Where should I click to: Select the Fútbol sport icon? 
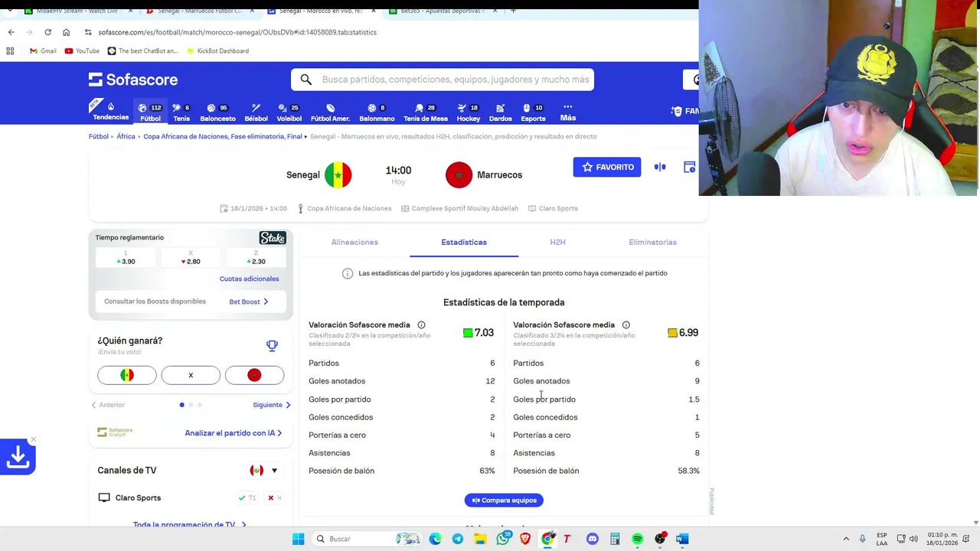[x=150, y=112]
